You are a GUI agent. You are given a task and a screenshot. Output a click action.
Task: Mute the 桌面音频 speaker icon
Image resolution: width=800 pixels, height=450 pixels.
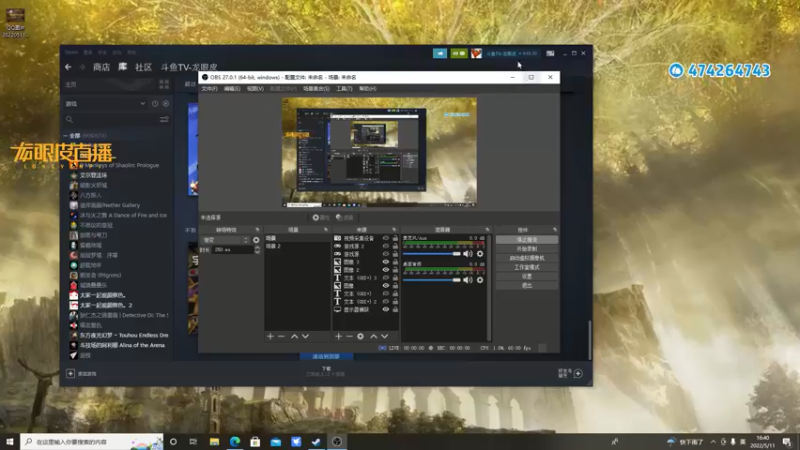(468, 280)
